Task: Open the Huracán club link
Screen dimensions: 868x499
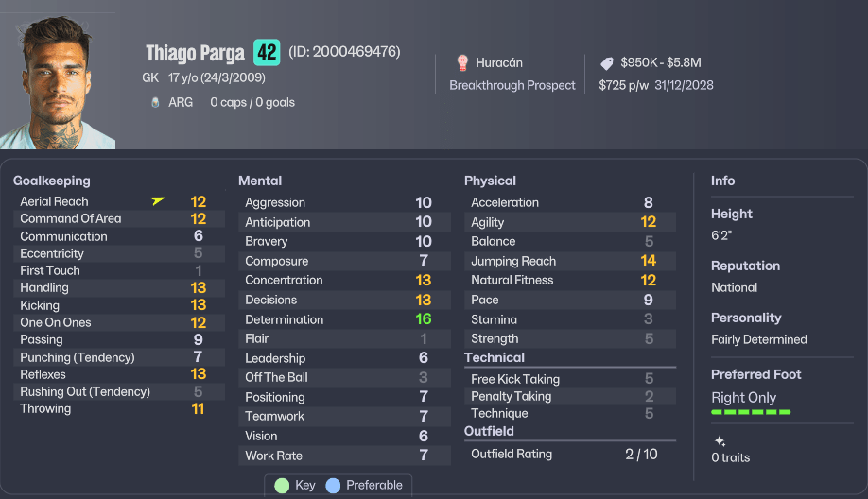Action: click(x=499, y=63)
